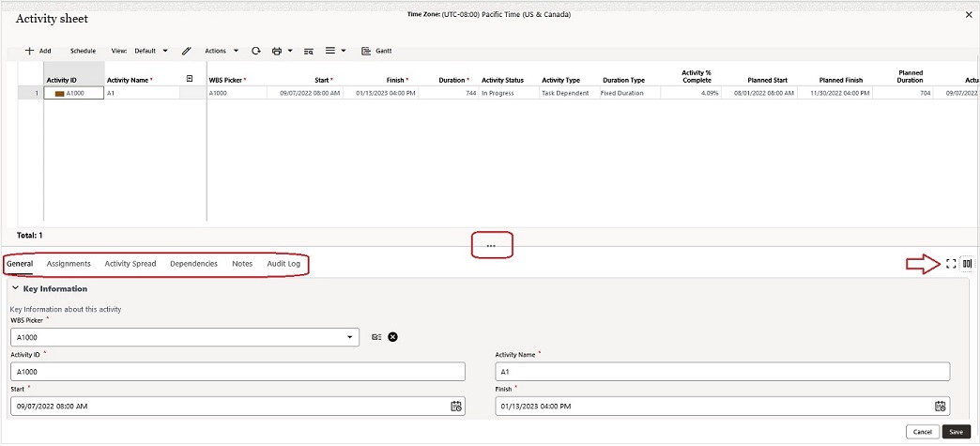Click the column collapse icon beside Activity Name

[x=190, y=79]
